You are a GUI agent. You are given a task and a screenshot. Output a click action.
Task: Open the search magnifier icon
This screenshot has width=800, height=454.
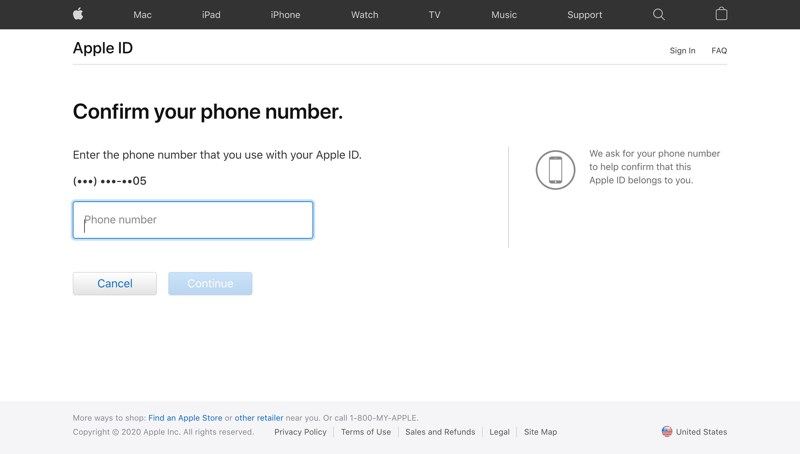coord(659,14)
